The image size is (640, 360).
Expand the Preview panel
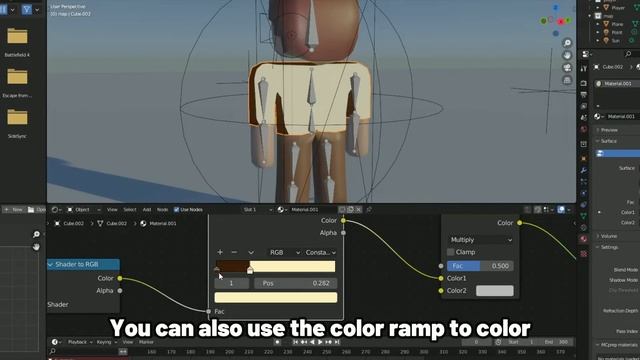(609, 130)
